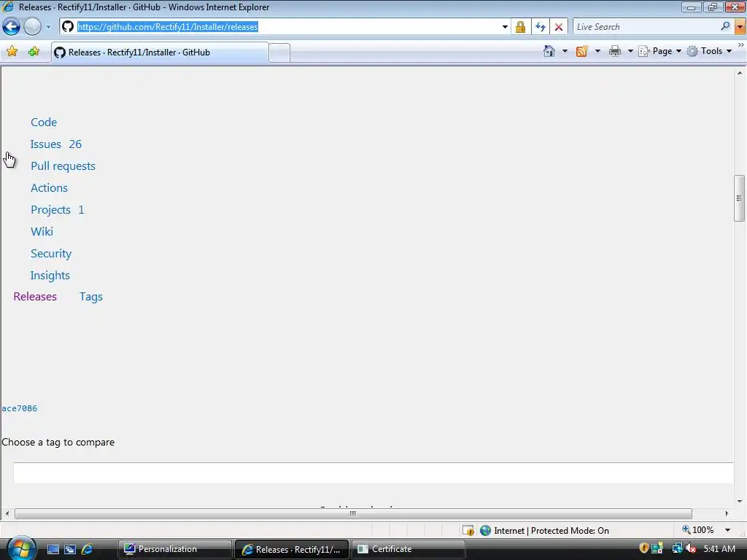Expand the Home button dropdown arrow

565,51
